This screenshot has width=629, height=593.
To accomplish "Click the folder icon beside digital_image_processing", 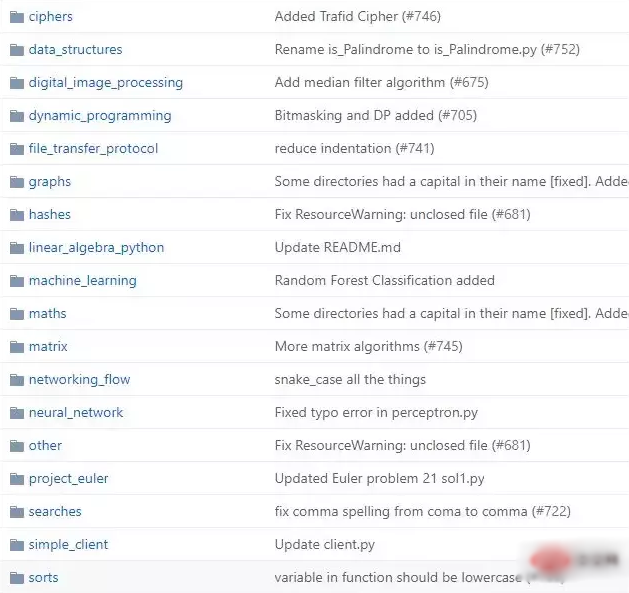I will [17, 83].
